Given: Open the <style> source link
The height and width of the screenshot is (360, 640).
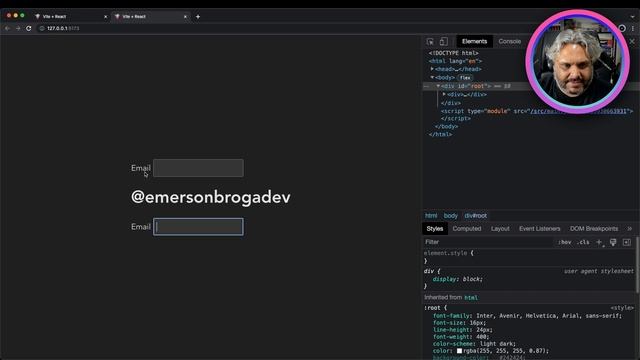Looking at the screenshot, I should point(622,308).
